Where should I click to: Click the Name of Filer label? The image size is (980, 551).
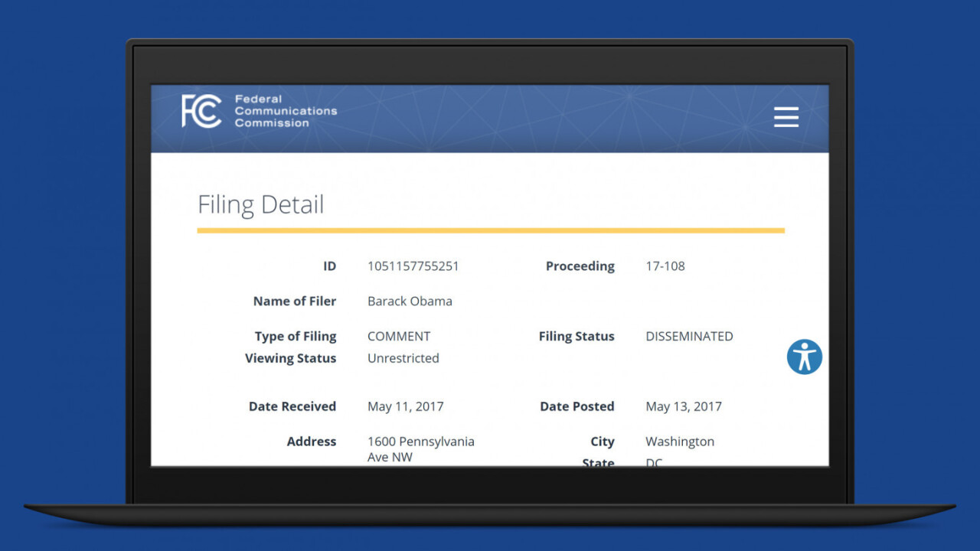[x=294, y=302]
